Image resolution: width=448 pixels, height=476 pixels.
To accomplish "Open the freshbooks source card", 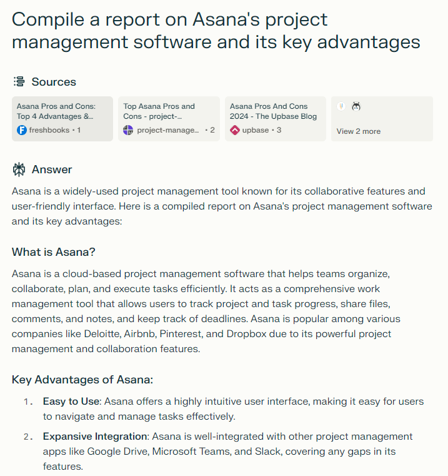I will pyautogui.click(x=62, y=119).
